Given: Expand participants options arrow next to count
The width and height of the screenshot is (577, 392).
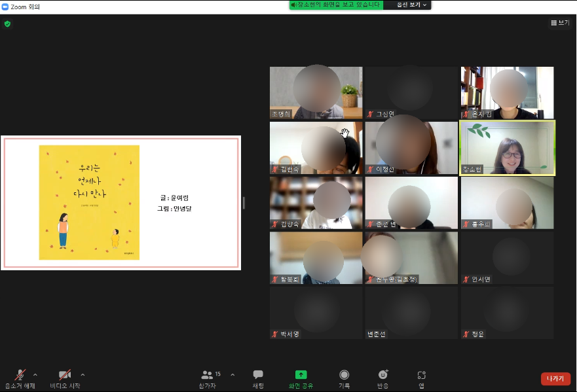Looking at the screenshot, I should click(x=233, y=375).
